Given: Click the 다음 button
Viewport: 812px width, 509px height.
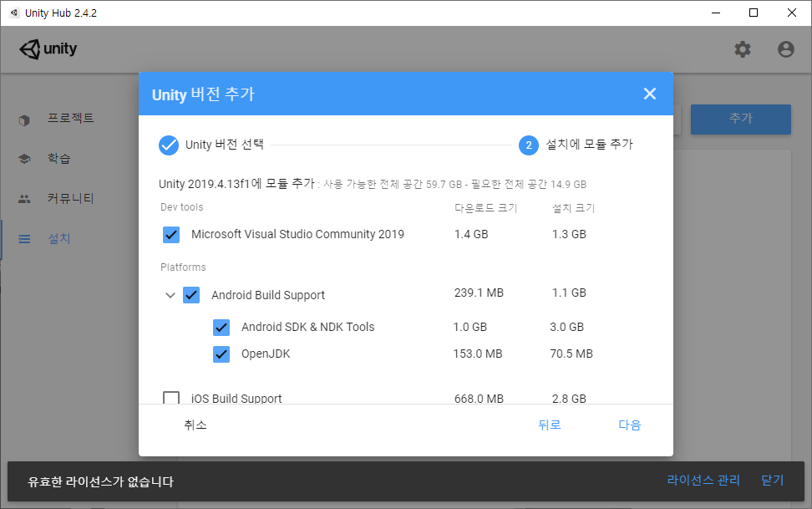Looking at the screenshot, I should click(630, 425).
